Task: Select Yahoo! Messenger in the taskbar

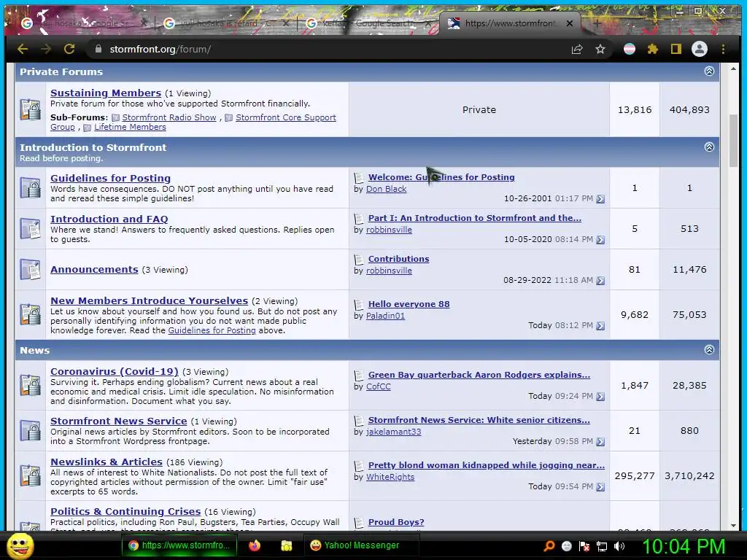Action: tap(362, 545)
